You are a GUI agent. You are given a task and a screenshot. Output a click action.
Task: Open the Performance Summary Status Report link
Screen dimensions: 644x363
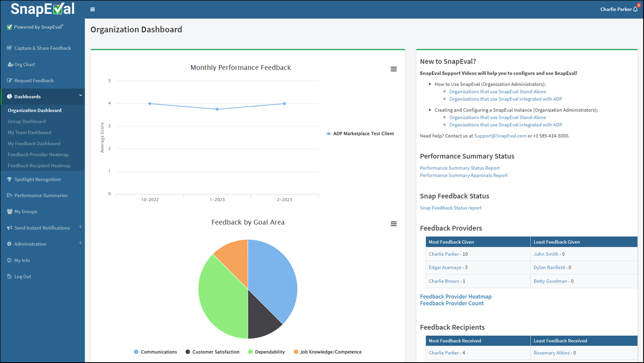[x=460, y=168]
